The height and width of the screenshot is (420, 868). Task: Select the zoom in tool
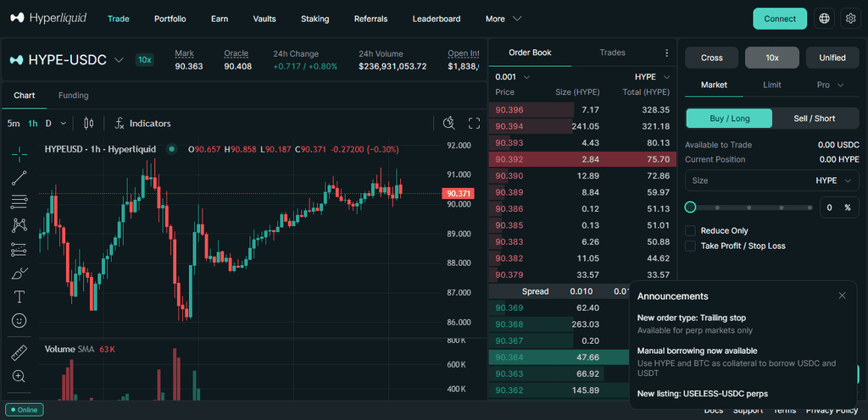coord(19,376)
